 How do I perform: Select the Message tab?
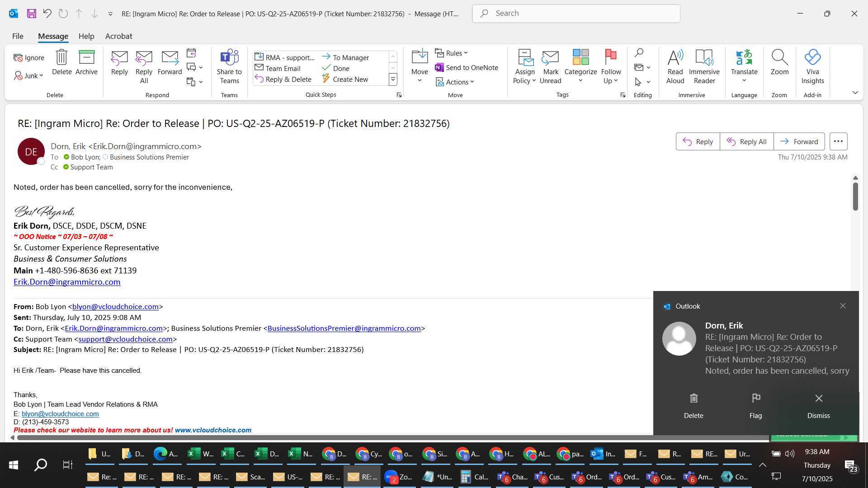pos(53,36)
